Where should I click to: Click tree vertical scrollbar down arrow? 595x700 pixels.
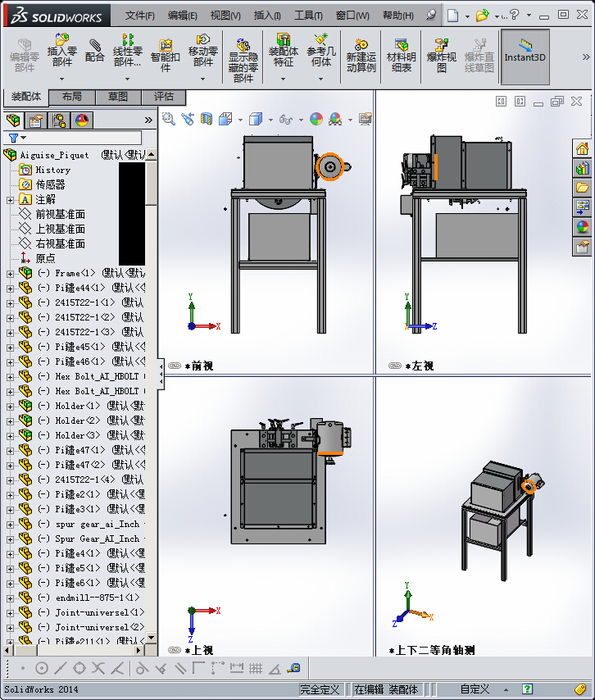pos(152,638)
